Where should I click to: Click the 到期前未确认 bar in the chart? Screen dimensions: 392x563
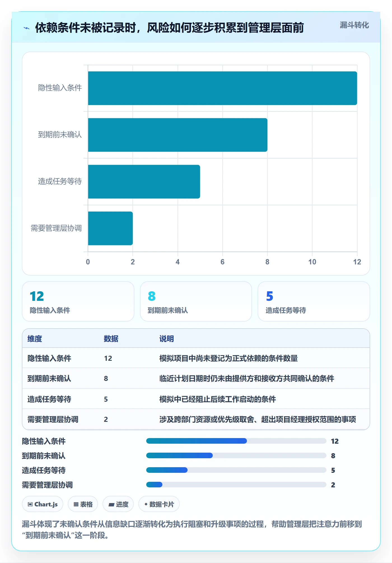coord(178,135)
